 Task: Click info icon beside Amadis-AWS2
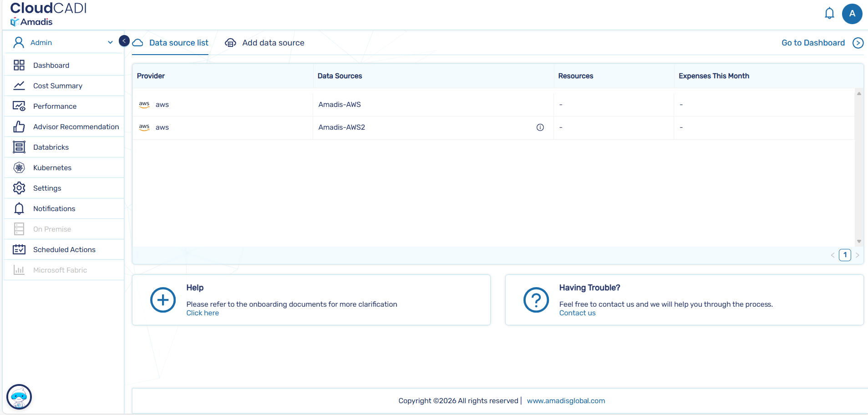pos(540,127)
